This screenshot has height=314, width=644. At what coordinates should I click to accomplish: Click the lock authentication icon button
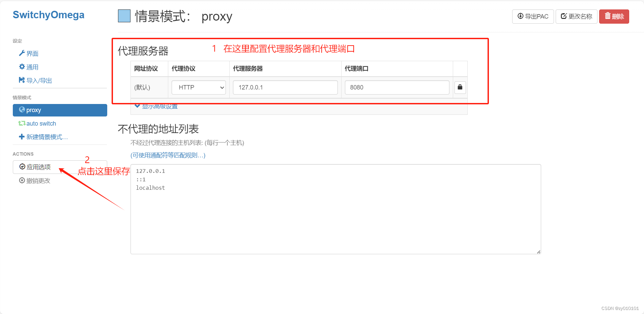(460, 87)
